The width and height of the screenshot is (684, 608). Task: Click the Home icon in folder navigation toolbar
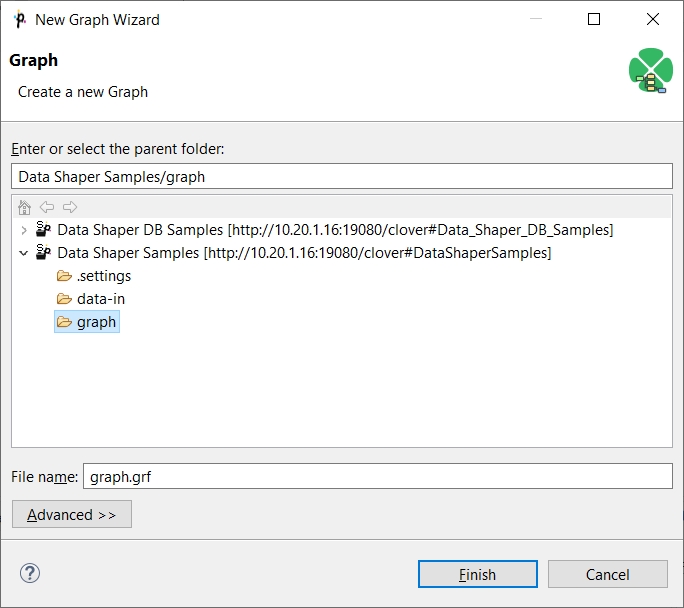(x=24, y=207)
